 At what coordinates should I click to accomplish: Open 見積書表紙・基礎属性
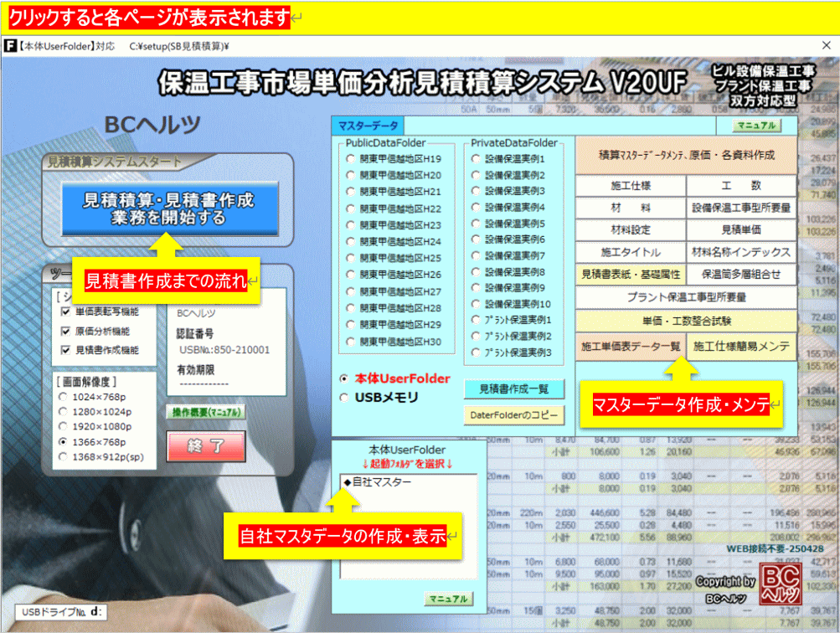(631, 274)
